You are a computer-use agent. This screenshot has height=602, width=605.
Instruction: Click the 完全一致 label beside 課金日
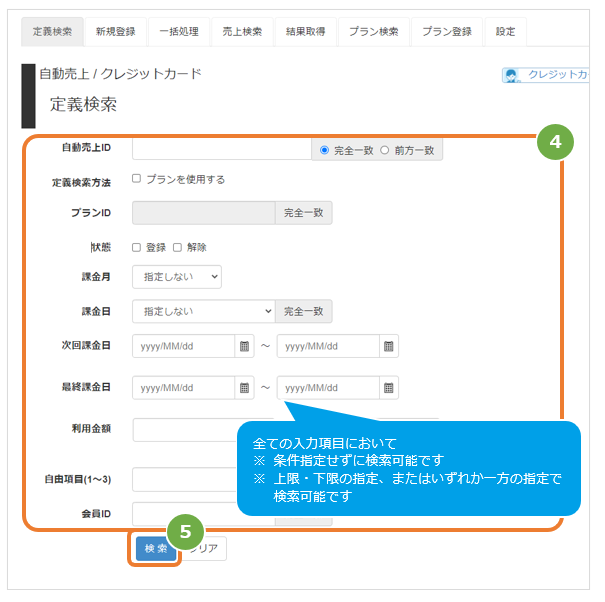pyautogui.click(x=304, y=311)
